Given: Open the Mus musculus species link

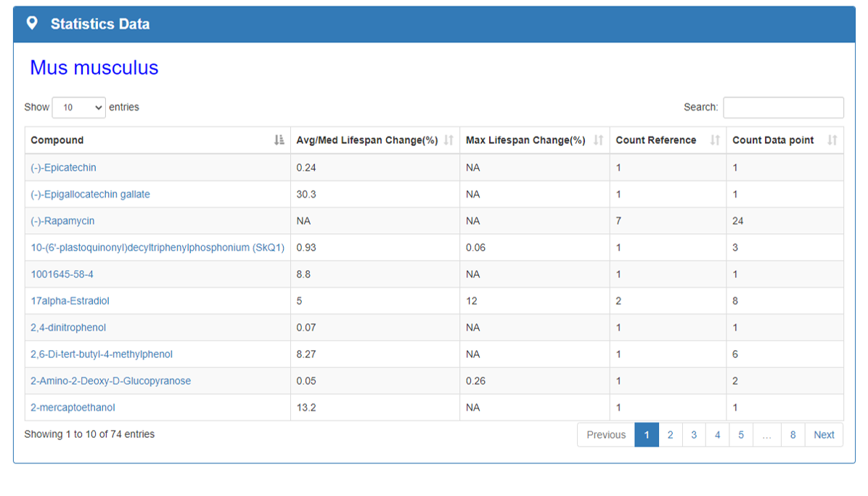Looking at the screenshot, I should [x=94, y=68].
